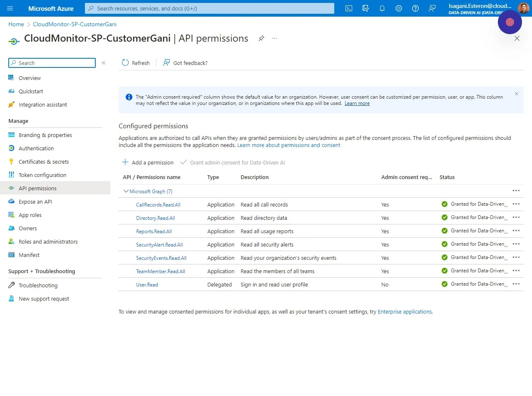Refresh the permissions list
Screen dimensions: 532x396
(136, 63)
